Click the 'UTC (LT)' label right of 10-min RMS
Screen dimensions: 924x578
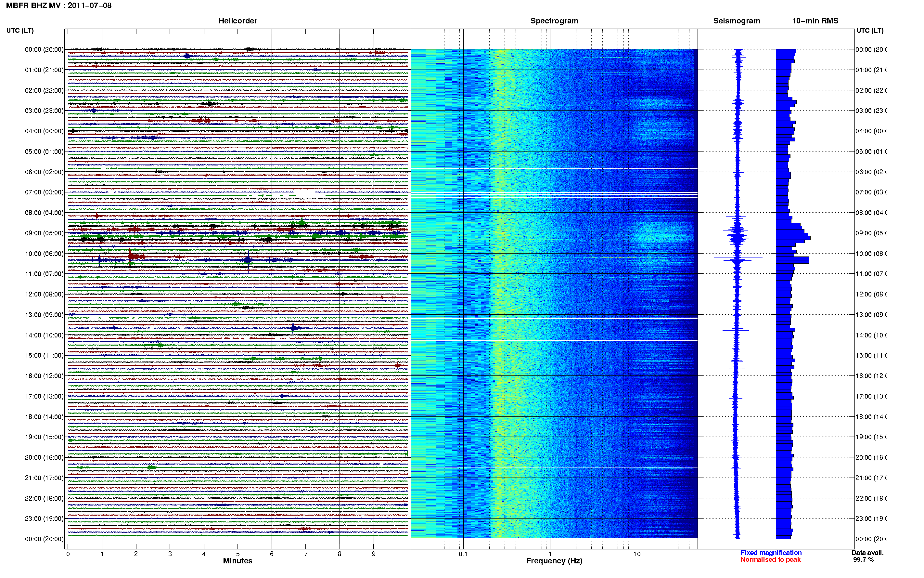point(870,31)
